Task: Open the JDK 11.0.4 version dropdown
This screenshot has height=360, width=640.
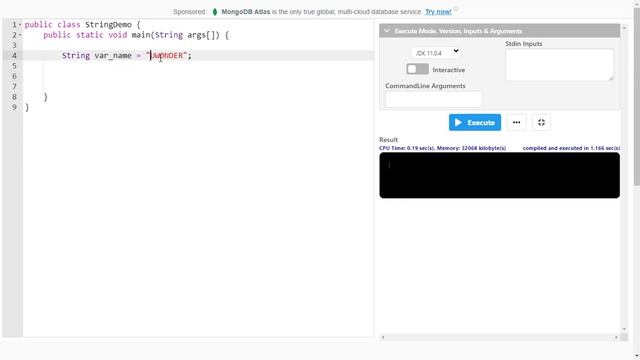Action: pos(436,53)
